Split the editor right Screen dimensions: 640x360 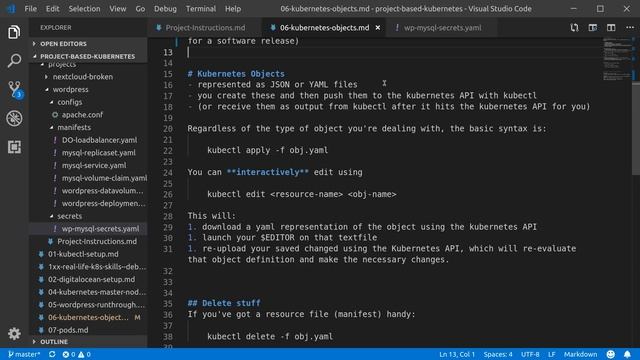(611, 27)
